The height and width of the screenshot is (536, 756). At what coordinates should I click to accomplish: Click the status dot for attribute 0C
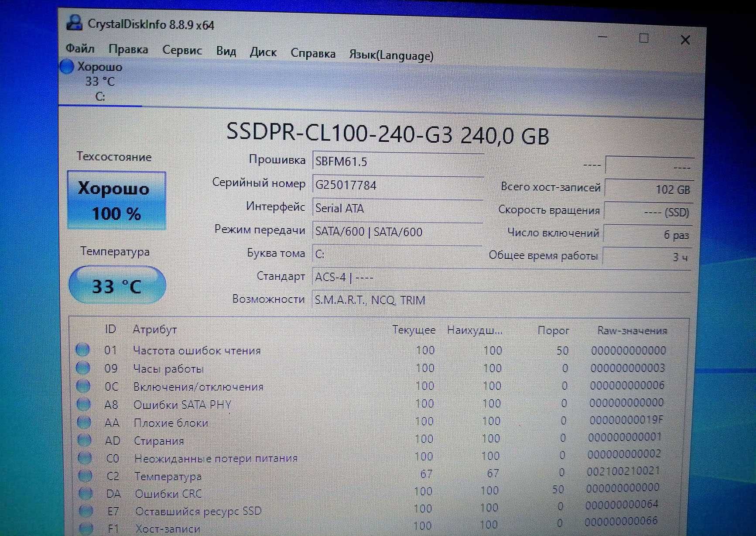click(x=83, y=386)
